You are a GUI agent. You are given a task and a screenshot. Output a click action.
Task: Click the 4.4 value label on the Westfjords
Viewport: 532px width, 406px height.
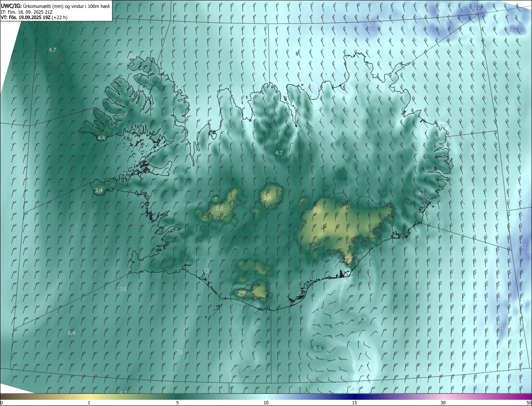pos(101,138)
